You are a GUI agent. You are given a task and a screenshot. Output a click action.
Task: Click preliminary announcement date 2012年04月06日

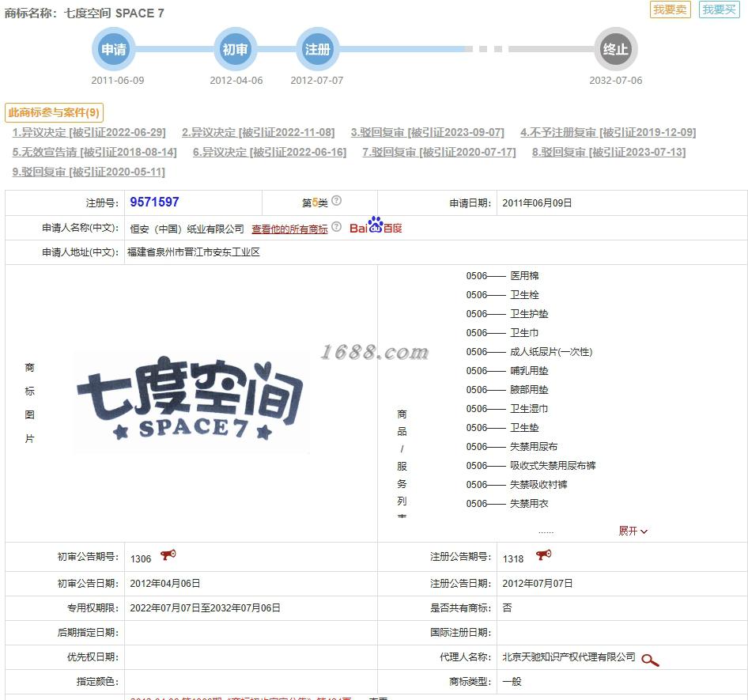tap(165, 584)
